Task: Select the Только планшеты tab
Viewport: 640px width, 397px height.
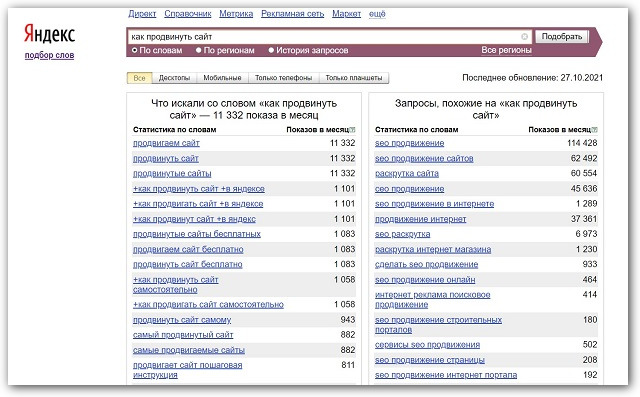Action: tap(354, 78)
